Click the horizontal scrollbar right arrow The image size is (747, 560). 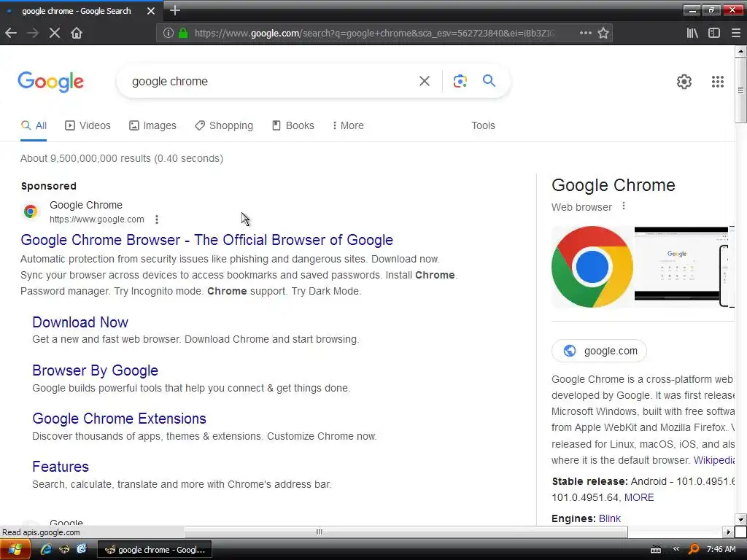tap(728, 532)
